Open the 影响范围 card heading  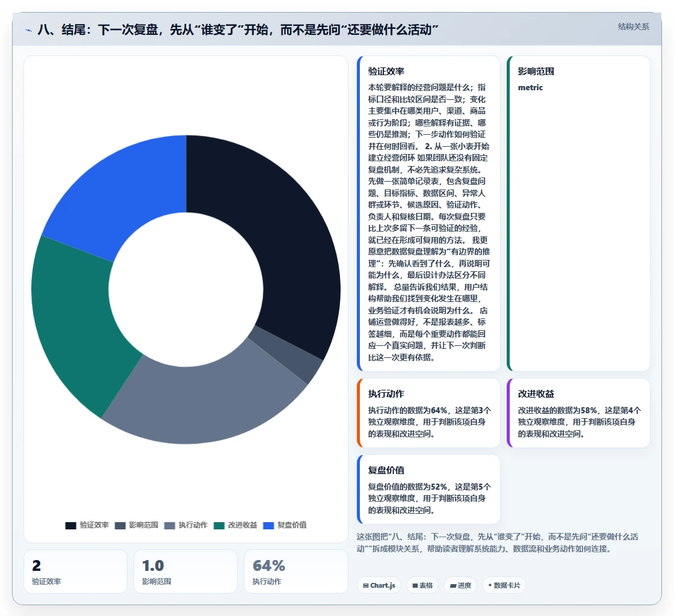coord(536,72)
